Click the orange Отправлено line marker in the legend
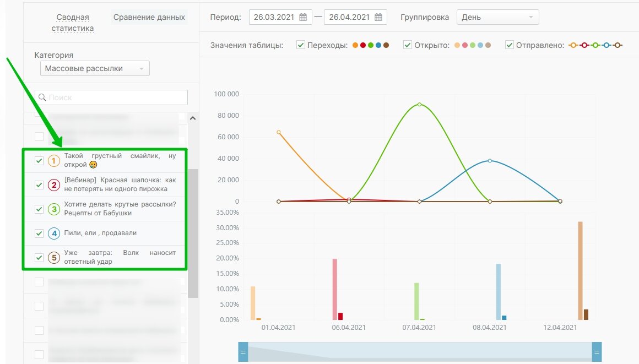The image size is (639, 364). 573,45
